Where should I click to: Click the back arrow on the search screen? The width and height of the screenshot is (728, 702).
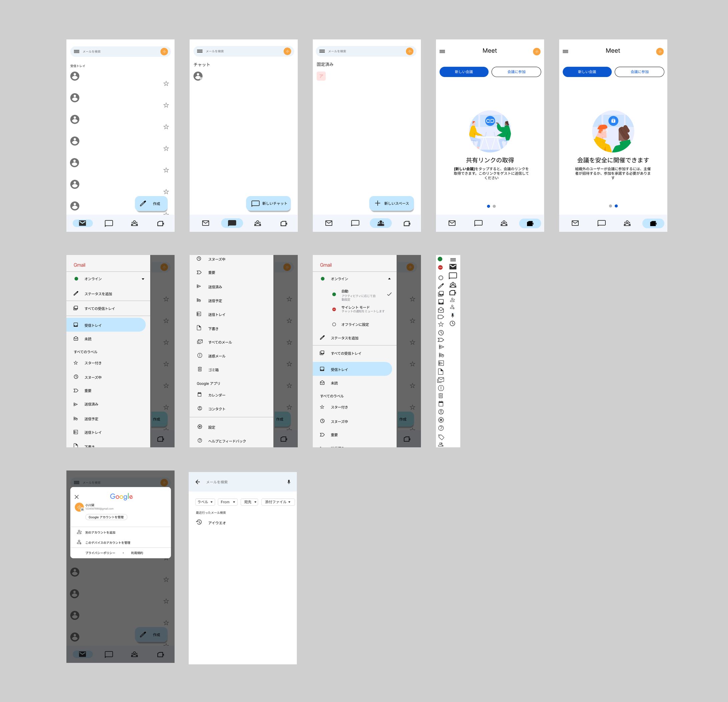pos(198,482)
